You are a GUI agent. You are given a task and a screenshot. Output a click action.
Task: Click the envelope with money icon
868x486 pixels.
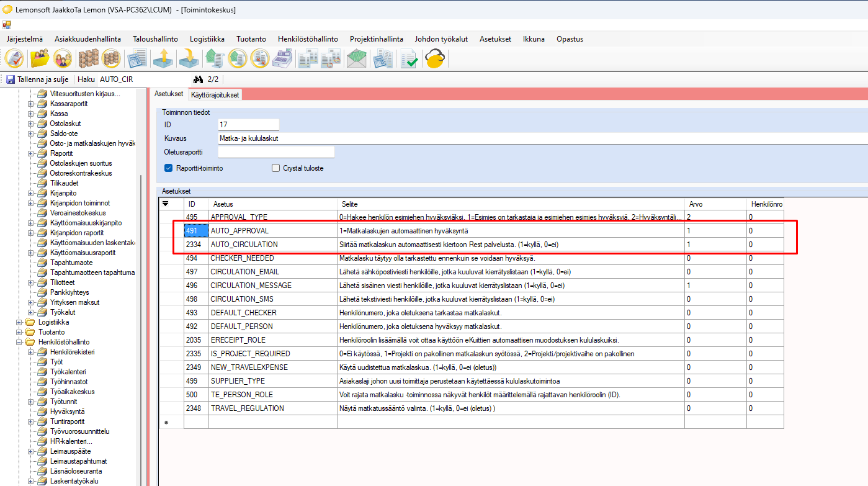[x=357, y=59]
